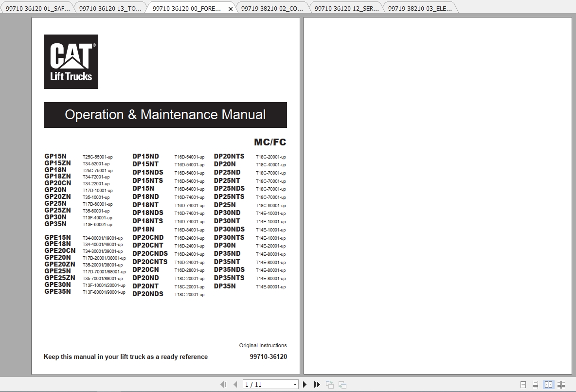Click the GP35N model name
Screen dimensions: 576x392
pyautogui.click(x=55, y=224)
